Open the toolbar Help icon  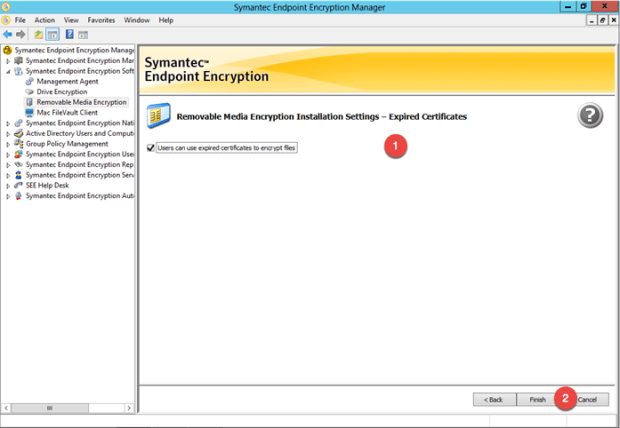coord(70,33)
